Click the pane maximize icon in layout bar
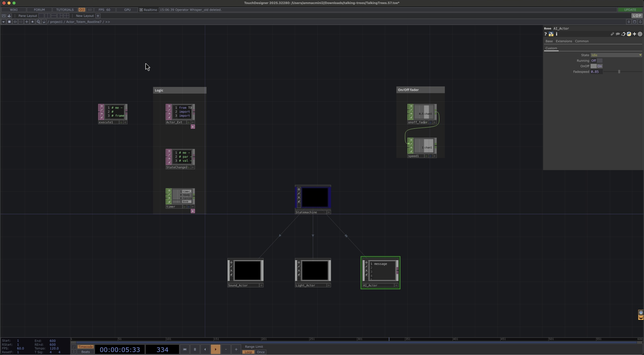The image size is (644, 355). point(4,16)
